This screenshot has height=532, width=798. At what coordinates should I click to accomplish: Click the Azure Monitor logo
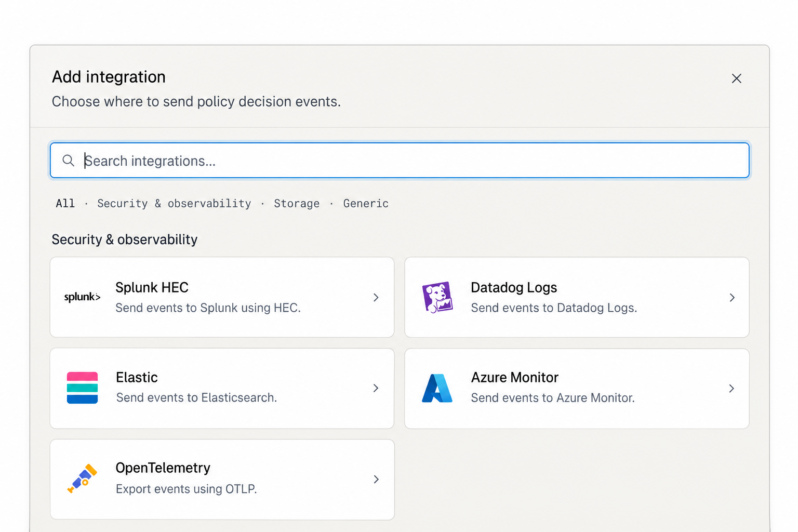click(x=437, y=388)
